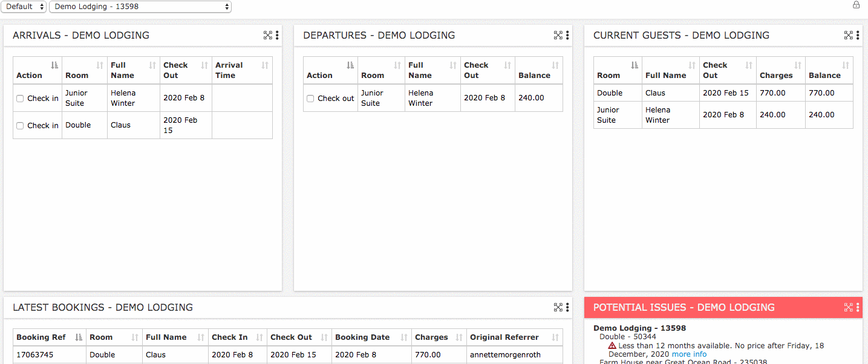Tick the Check in box for Claus
Screen dimensions: 868x364
coord(20,126)
